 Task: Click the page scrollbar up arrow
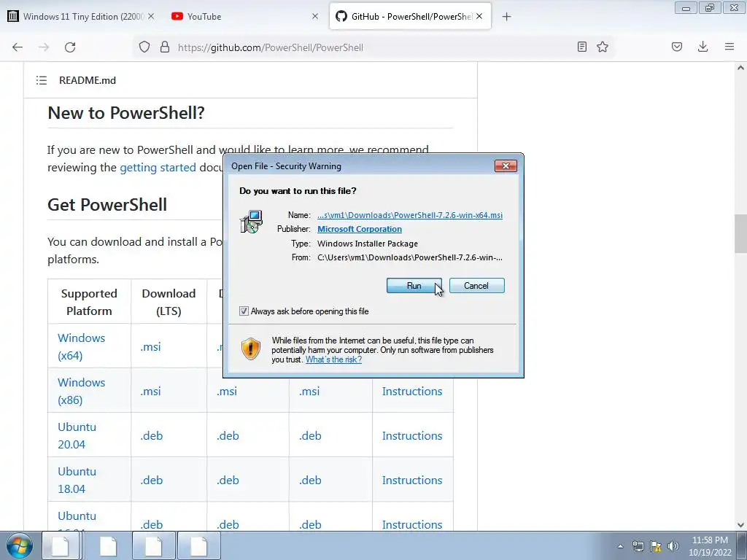point(740,68)
